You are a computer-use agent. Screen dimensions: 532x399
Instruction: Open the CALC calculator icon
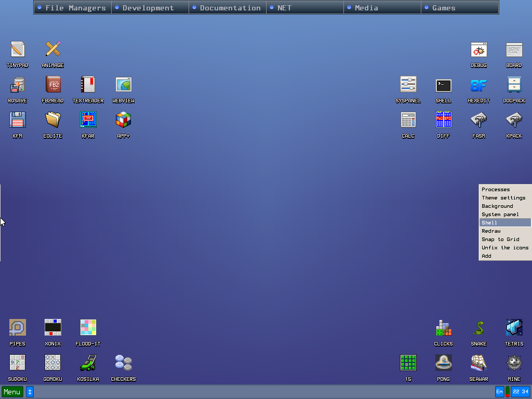408,120
